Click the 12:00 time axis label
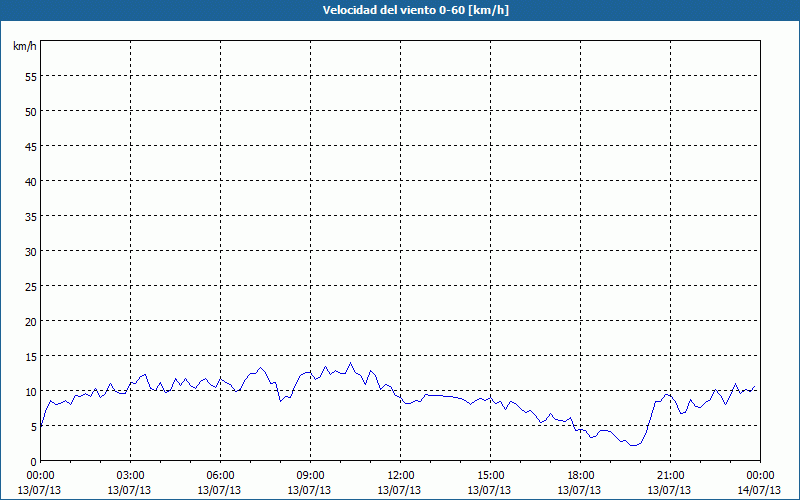This screenshot has height=500, width=800. click(401, 476)
